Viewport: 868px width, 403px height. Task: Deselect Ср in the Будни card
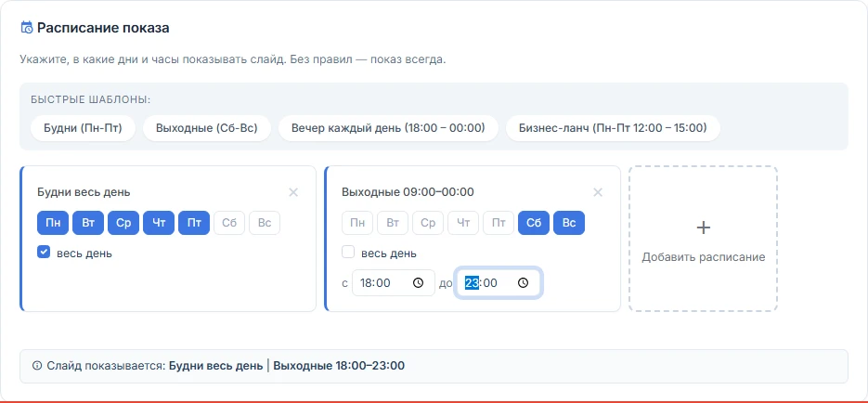click(x=123, y=223)
